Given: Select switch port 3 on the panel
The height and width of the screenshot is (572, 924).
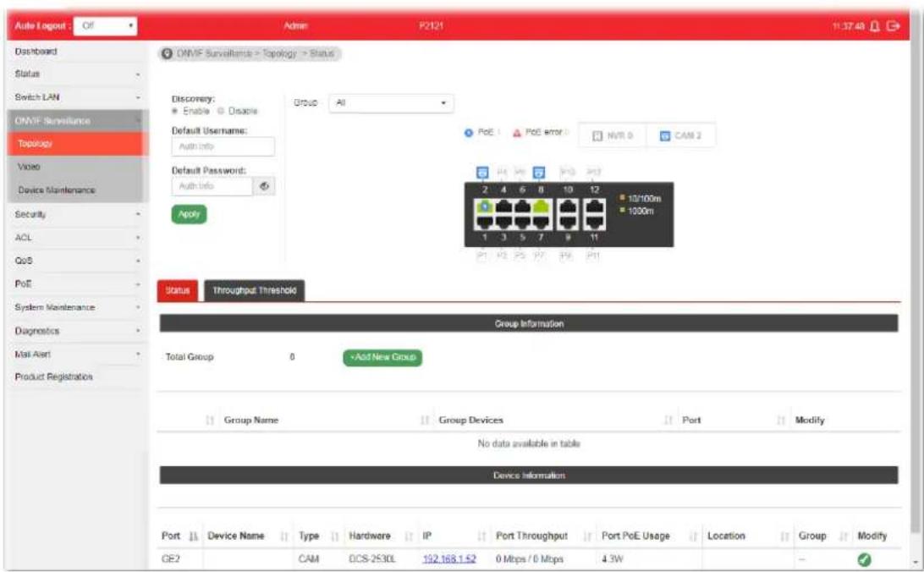Looking at the screenshot, I should pos(503,222).
